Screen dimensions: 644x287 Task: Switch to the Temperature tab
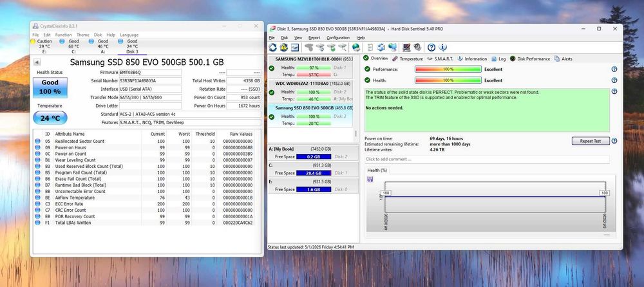coord(408,59)
